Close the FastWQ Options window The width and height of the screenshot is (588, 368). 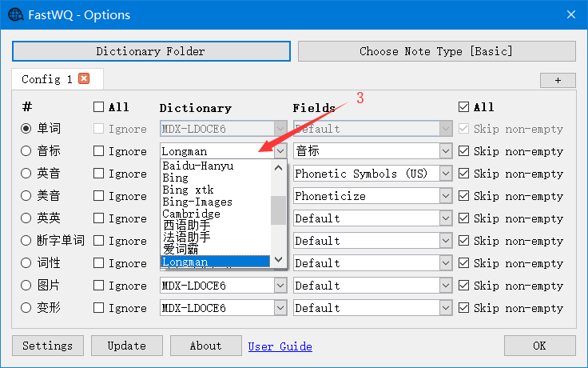click(x=570, y=14)
